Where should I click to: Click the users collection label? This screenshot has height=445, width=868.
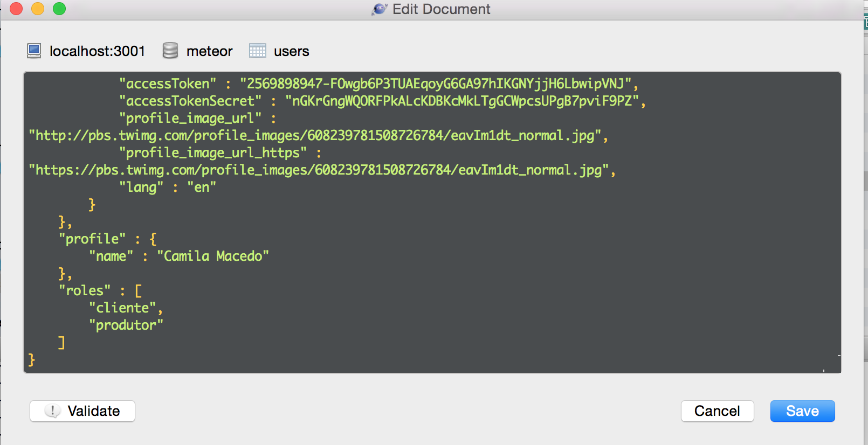point(291,51)
